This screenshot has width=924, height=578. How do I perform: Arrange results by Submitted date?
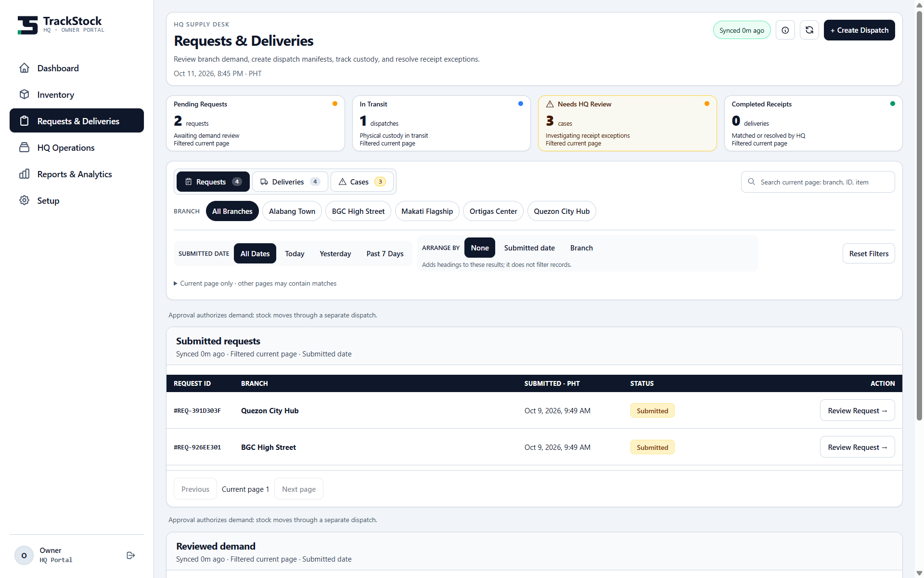pos(529,248)
